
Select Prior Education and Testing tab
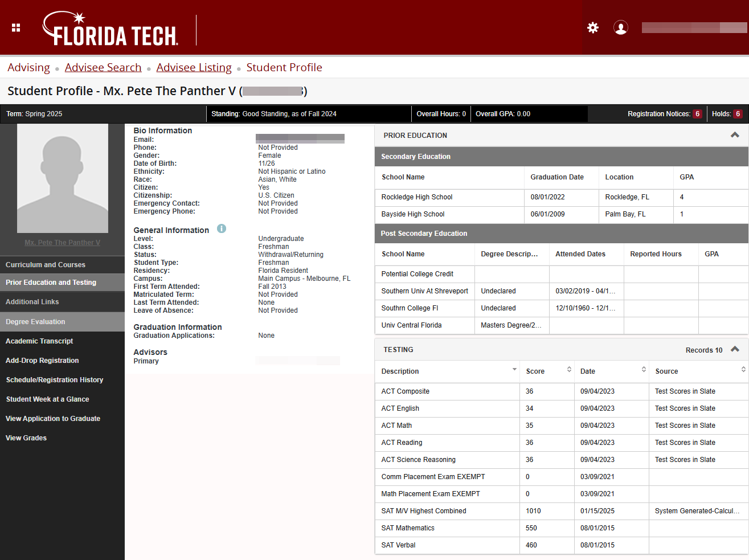pos(62,283)
